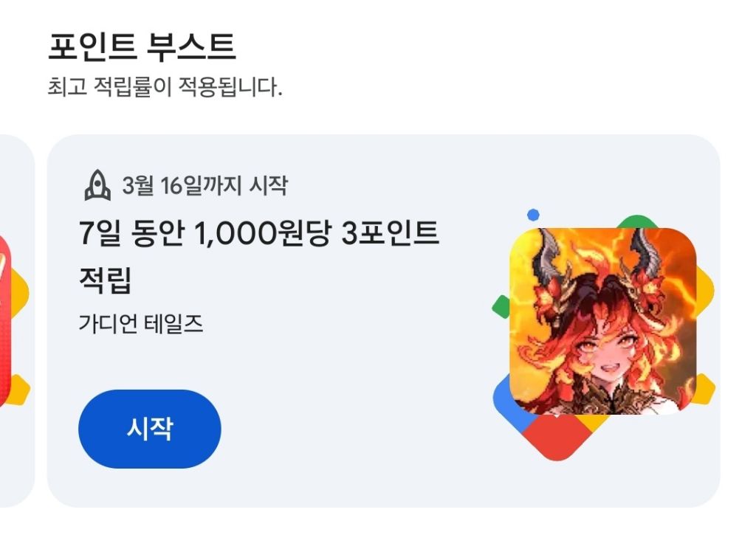
Task: Click the rocket boost icon
Action: click(x=97, y=185)
